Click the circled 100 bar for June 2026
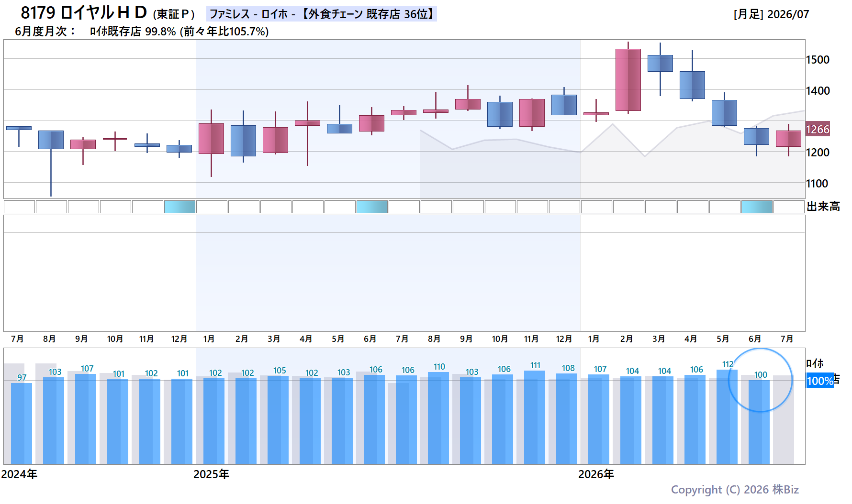Screen dimensions: 852x504 click(x=759, y=422)
